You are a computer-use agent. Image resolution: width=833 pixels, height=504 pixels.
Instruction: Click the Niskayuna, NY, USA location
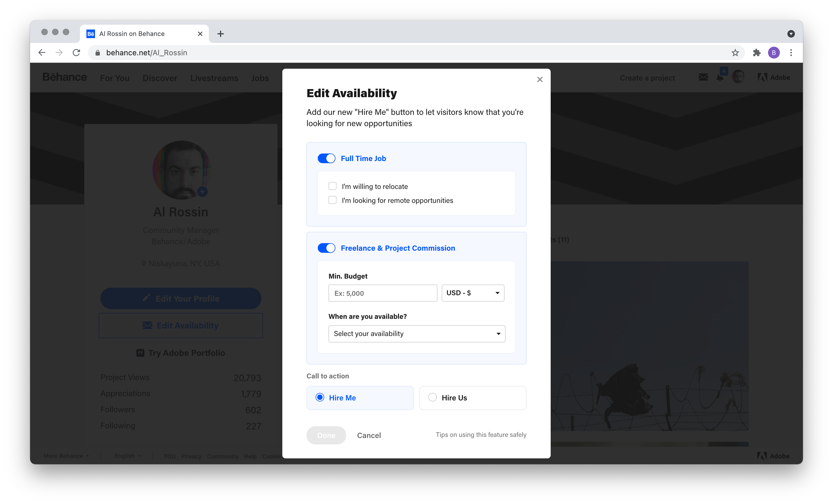tap(181, 263)
